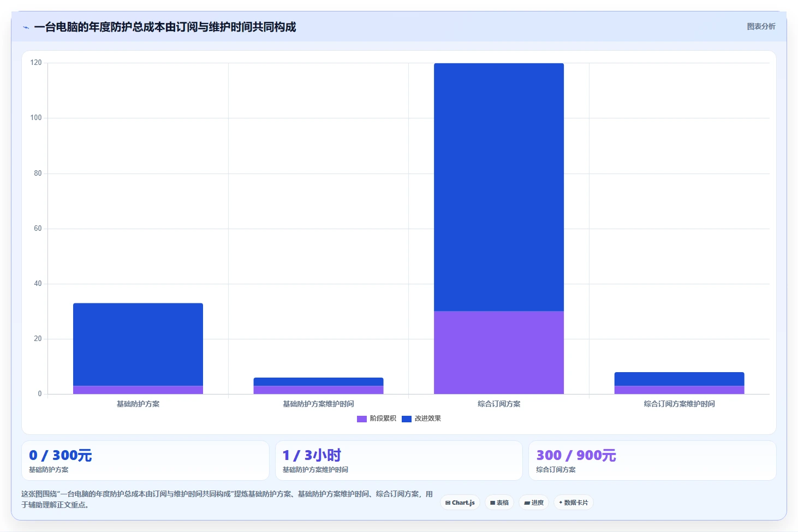Click the description paragraph starting 这张图围绕

click(x=227, y=499)
